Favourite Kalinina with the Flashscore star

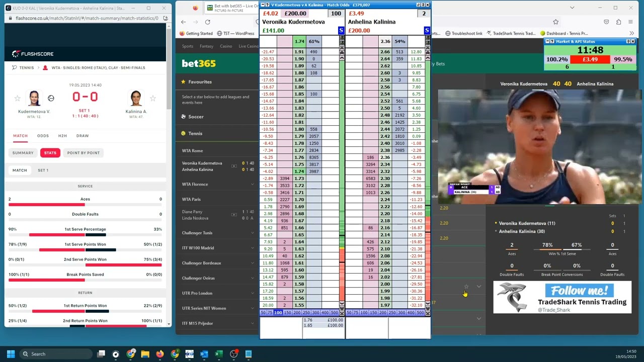[x=152, y=99]
